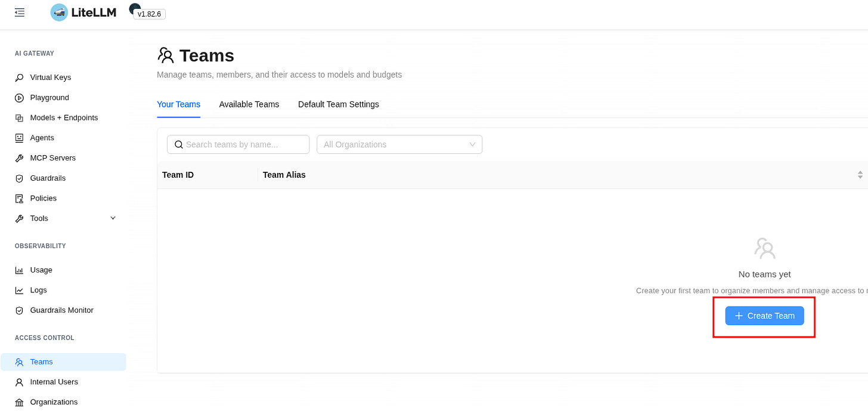Screen dimensions: 868x414
Task: Click the v1.82.6 version badge
Action: 149,14
